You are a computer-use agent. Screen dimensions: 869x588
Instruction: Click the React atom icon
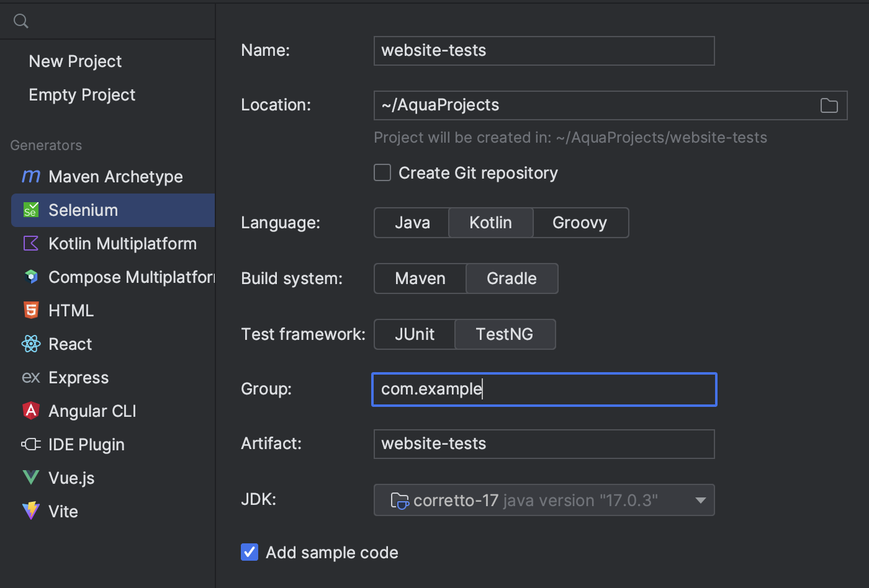pyautogui.click(x=31, y=344)
